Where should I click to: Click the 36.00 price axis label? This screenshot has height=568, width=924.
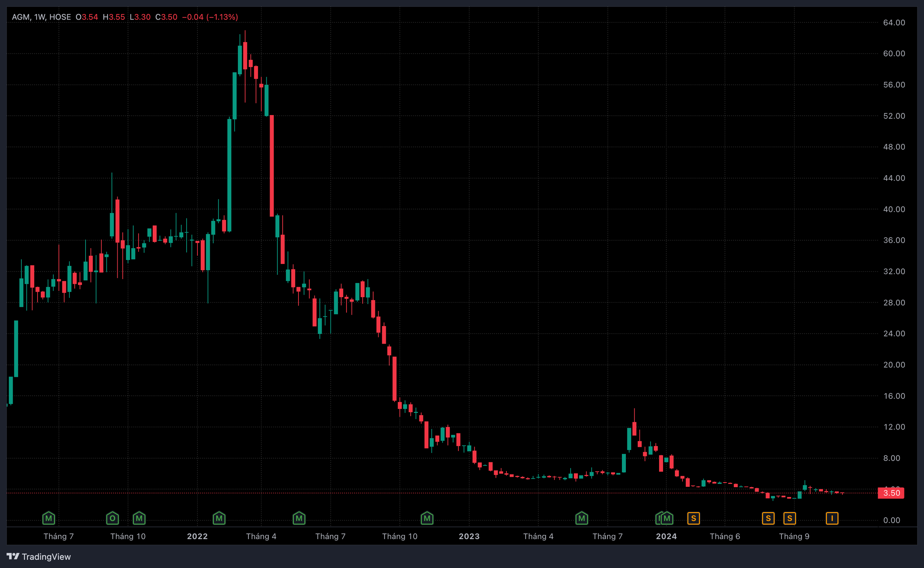tap(894, 240)
